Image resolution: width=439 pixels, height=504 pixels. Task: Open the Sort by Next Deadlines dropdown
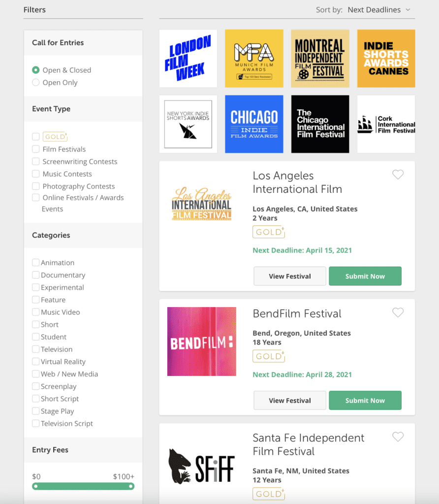(379, 10)
